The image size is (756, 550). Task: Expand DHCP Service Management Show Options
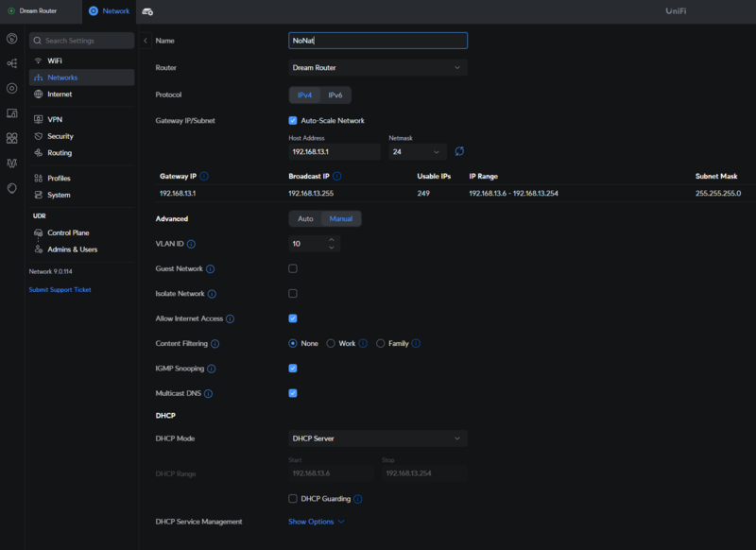[317, 522]
